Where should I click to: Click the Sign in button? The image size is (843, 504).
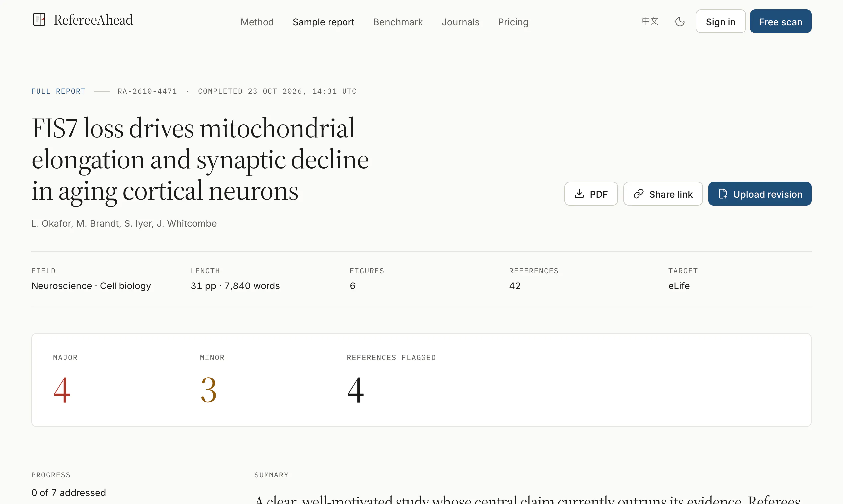click(x=720, y=22)
